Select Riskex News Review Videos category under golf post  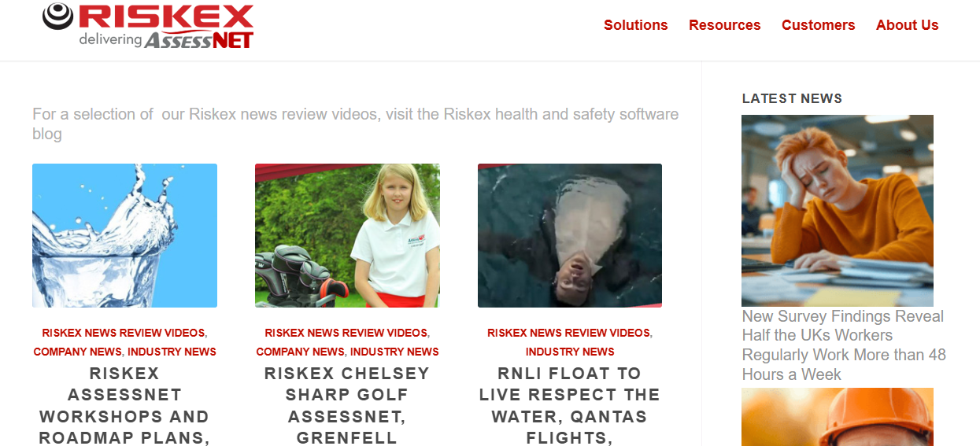coord(346,333)
